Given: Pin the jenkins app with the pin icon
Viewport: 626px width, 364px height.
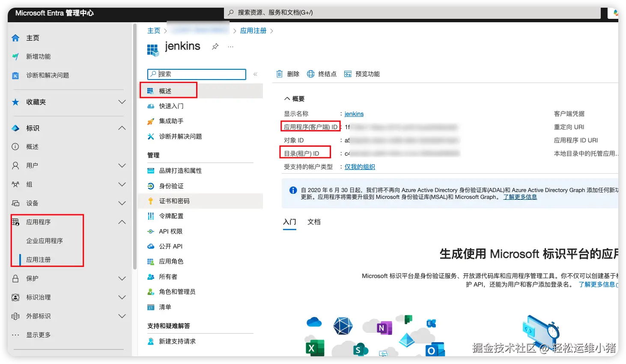Looking at the screenshot, I should coord(215,47).
